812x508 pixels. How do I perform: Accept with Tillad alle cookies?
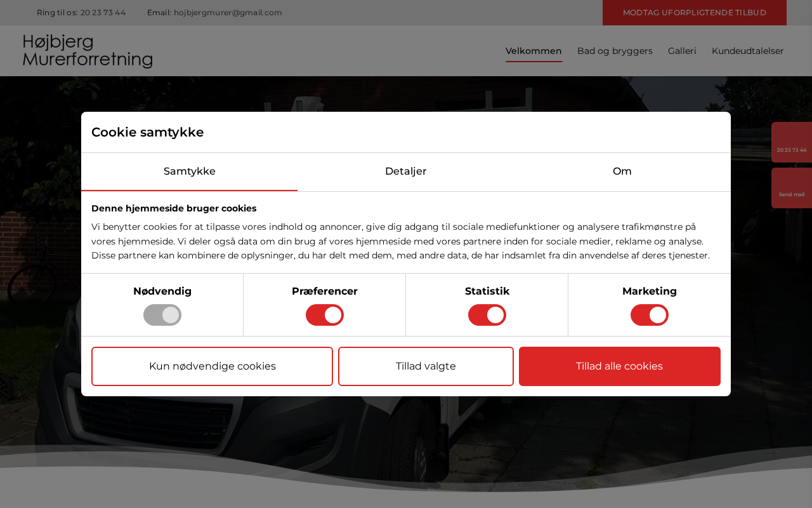(x=620, y=366)
